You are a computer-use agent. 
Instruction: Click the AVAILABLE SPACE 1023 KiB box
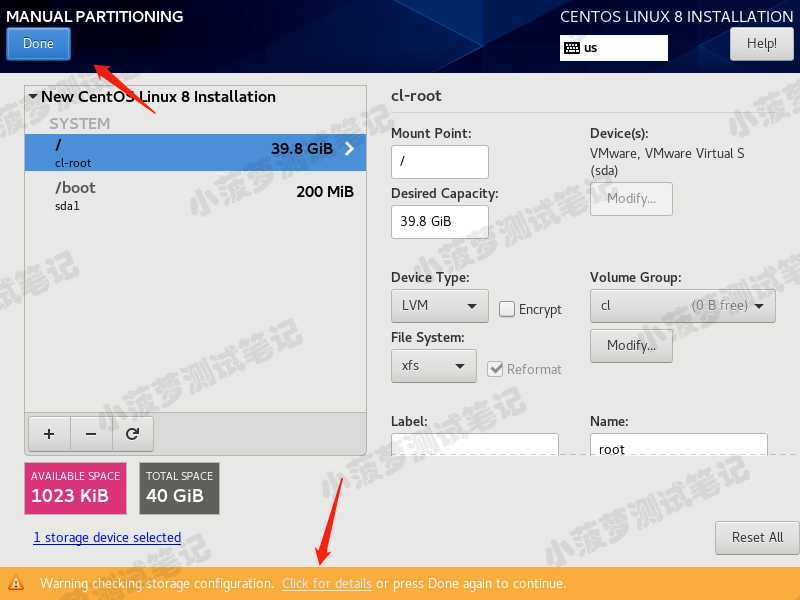click(x=75, y=488)
